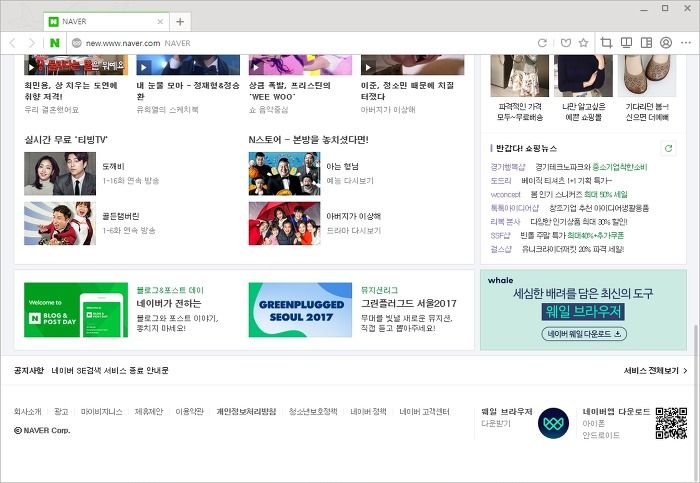Click NAVER Corp. copyright link
Viewport: 700px width, 483px height.
42,430
